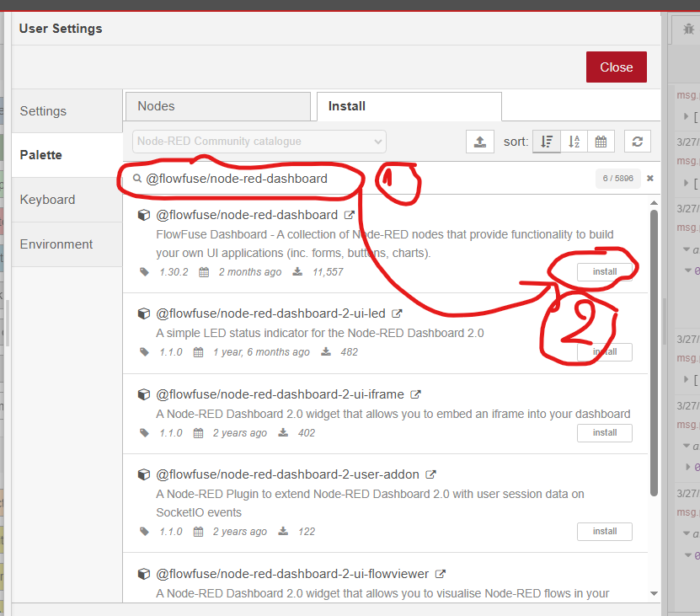The height and width of the screenshot is (616, 700).
Task: Open external link for @flowfuse/node-red-dashboard
Action: point(349,215)
